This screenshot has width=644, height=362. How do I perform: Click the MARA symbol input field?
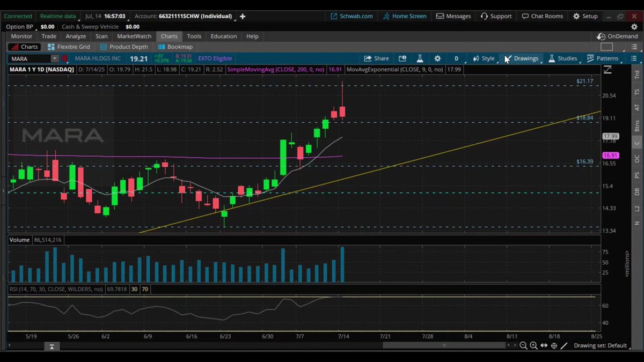coord(30,58)
